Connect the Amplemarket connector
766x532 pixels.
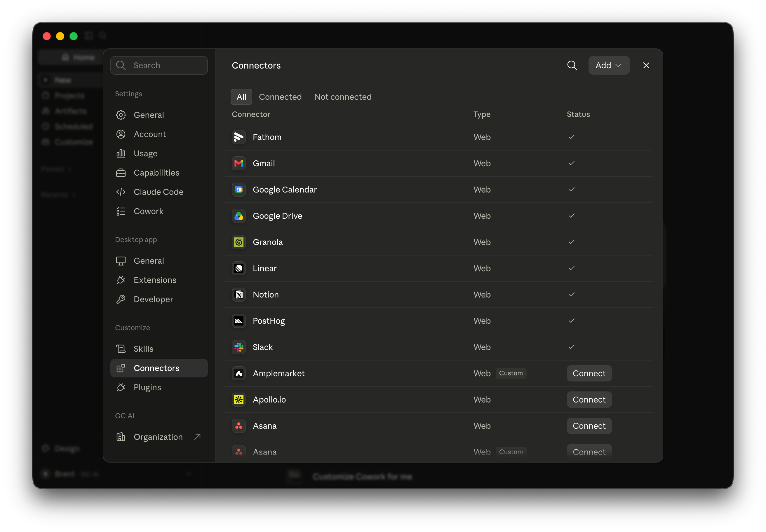(x=589, y=373)
